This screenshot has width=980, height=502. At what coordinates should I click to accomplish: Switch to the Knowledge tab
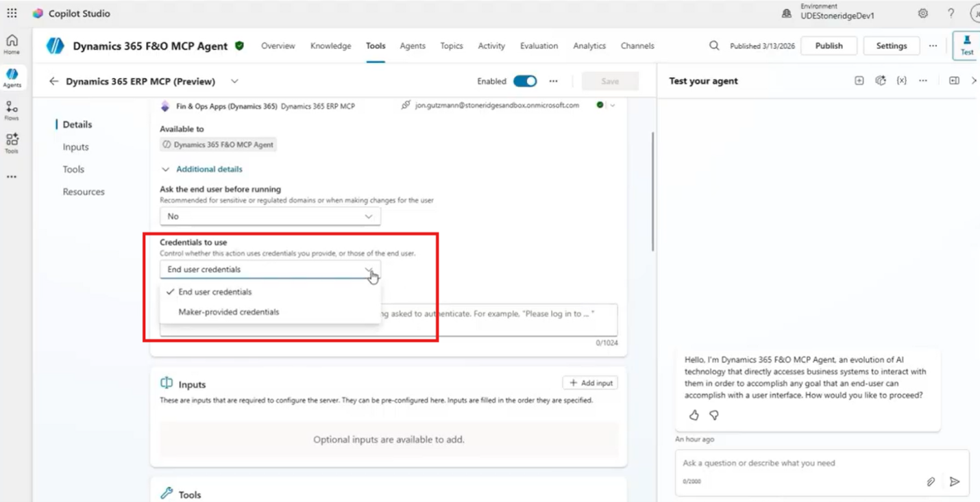(330, 46)
